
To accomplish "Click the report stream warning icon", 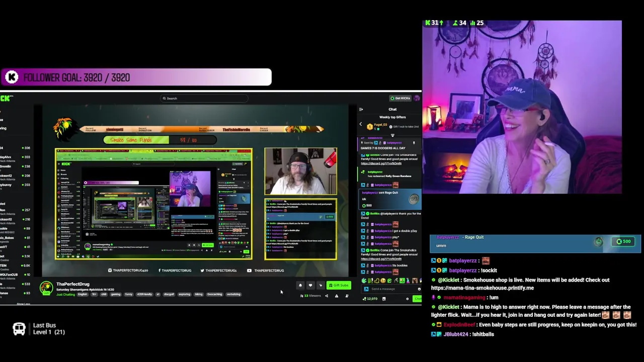I will point(337,296).
